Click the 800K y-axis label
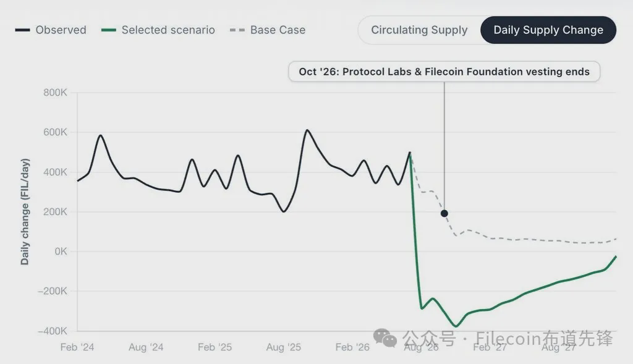Screen dimensions: 633x364 pos(55,93)
